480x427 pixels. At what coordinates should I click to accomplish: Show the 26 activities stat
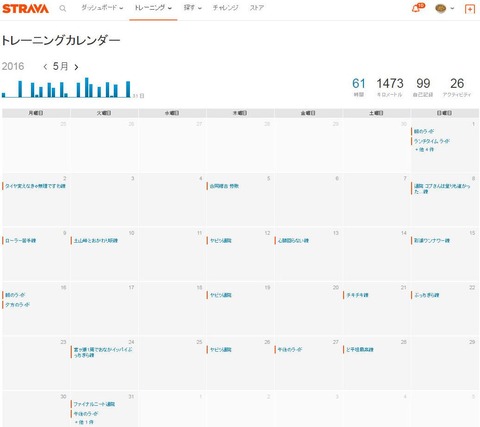457,87
